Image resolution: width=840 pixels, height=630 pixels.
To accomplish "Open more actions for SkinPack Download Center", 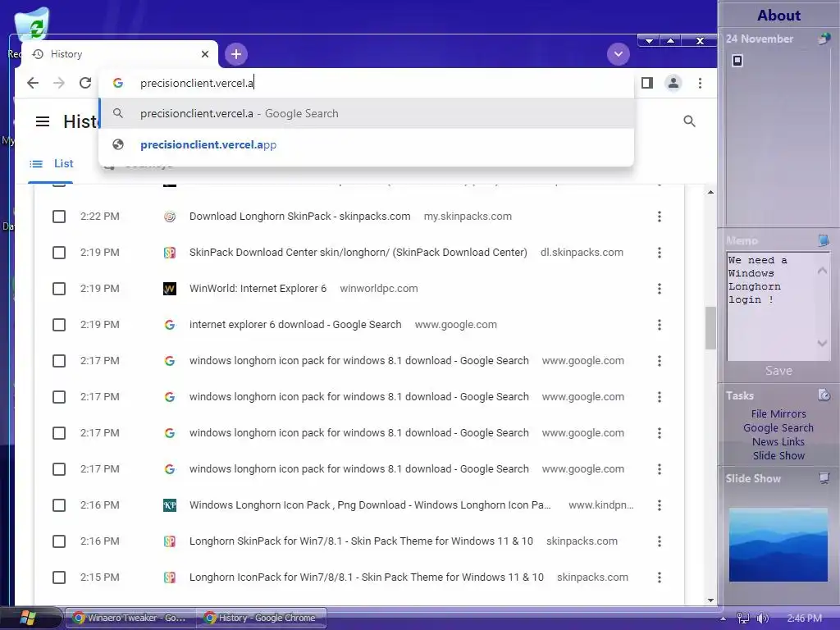I will click(660, 253).
